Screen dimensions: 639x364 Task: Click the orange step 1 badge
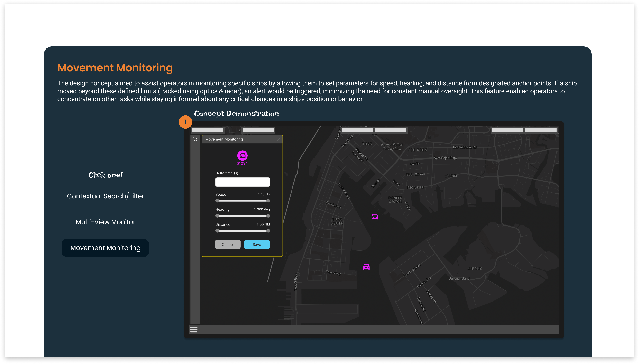(185, 122)
